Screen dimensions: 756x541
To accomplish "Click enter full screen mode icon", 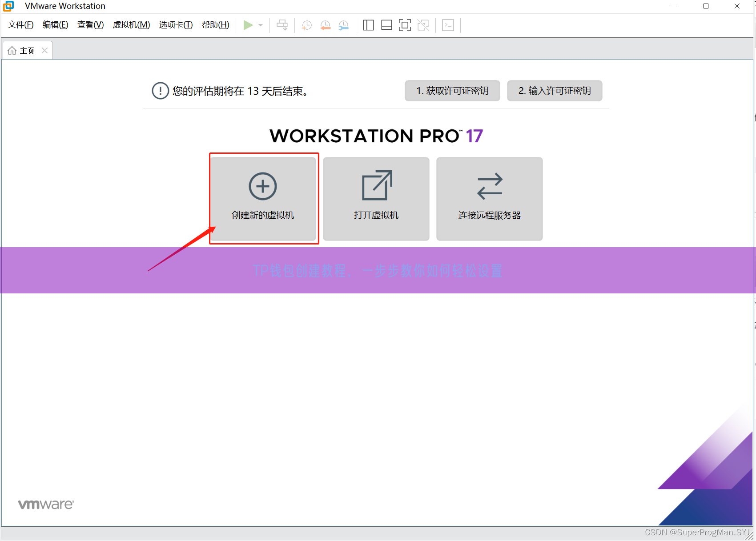I will point(405,25).
